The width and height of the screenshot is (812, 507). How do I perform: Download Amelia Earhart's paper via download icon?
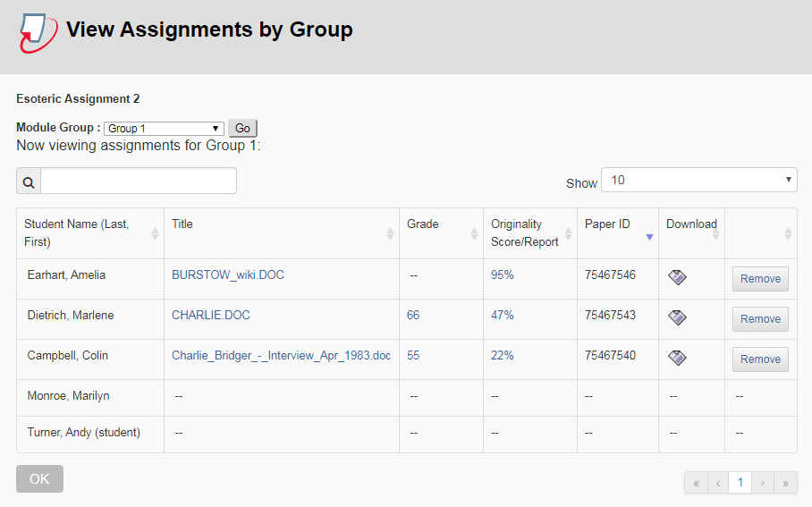[x=677, y=278]
